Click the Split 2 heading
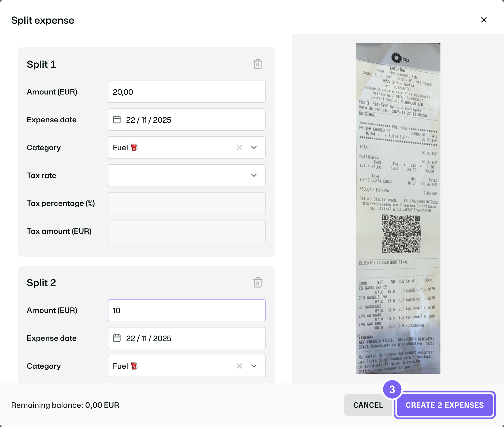504x427 pixels. click(x=41, y=283)
